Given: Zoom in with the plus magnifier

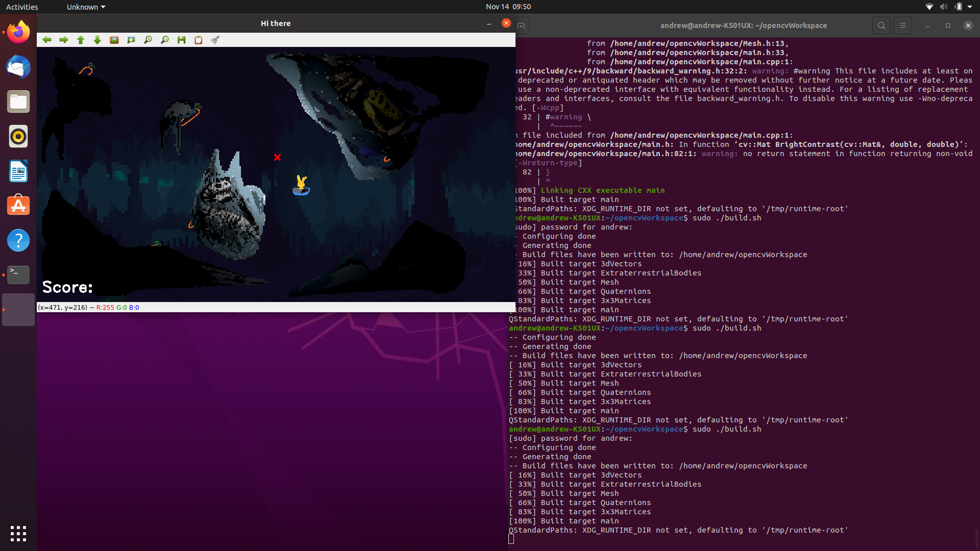Looking at the screenshot, I should (148, 40).
